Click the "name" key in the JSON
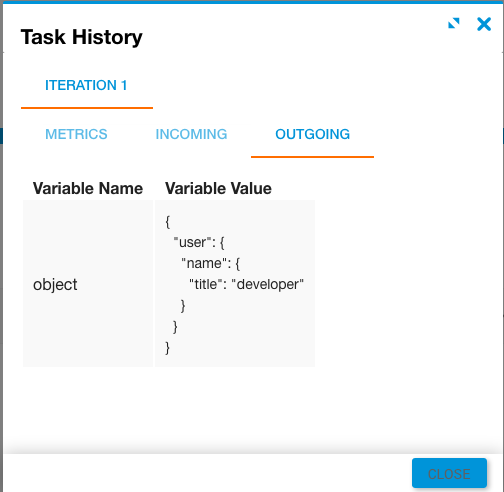The image size is (504, 492). (x=204, y=263)
